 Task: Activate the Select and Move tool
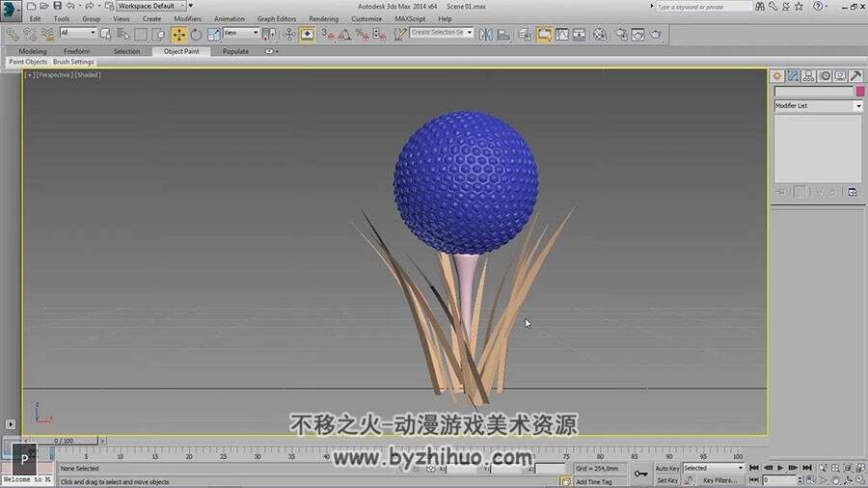[x=178, y=35]
